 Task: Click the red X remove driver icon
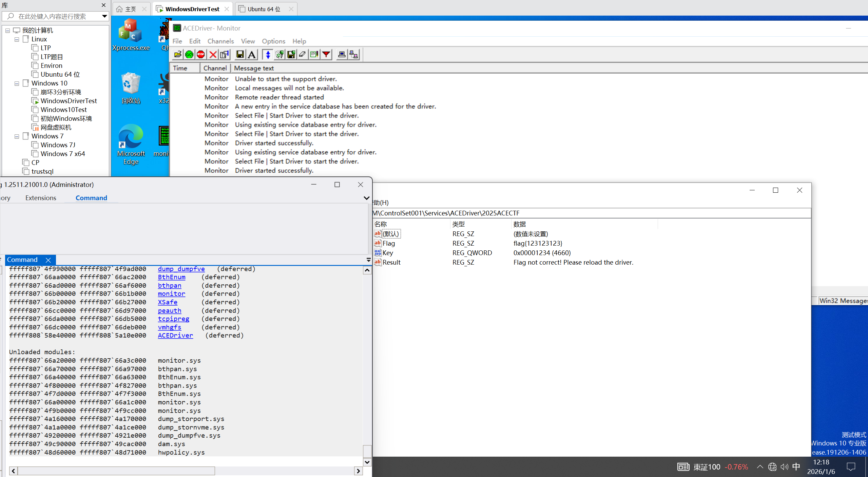click(x=213, y=55)
